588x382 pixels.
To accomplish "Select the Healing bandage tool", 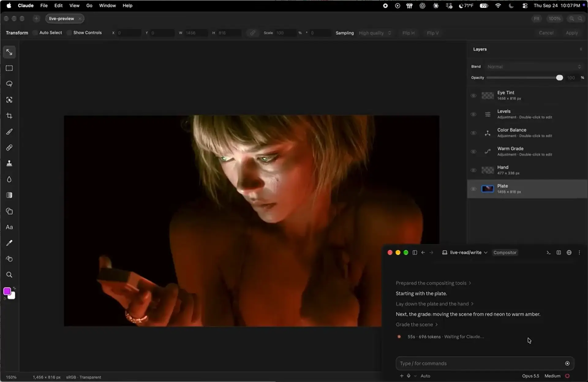I will pyautogui.click(x=9, y=148).
